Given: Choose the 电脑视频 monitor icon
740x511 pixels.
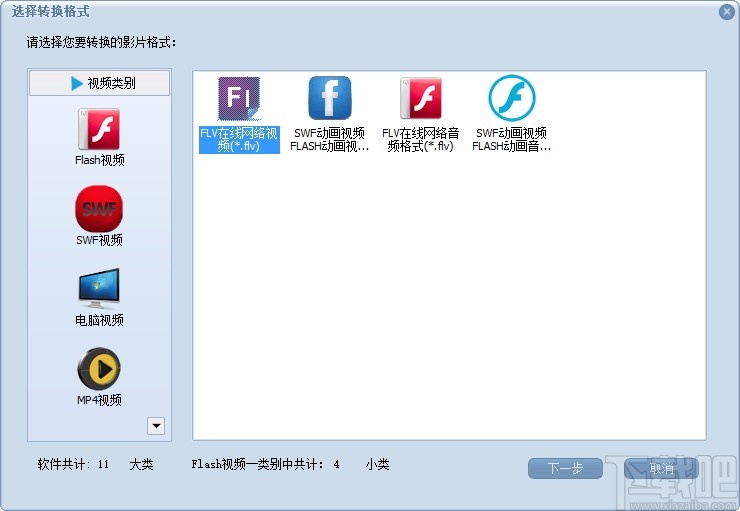Looking at the screenshot, I should 99,288.
